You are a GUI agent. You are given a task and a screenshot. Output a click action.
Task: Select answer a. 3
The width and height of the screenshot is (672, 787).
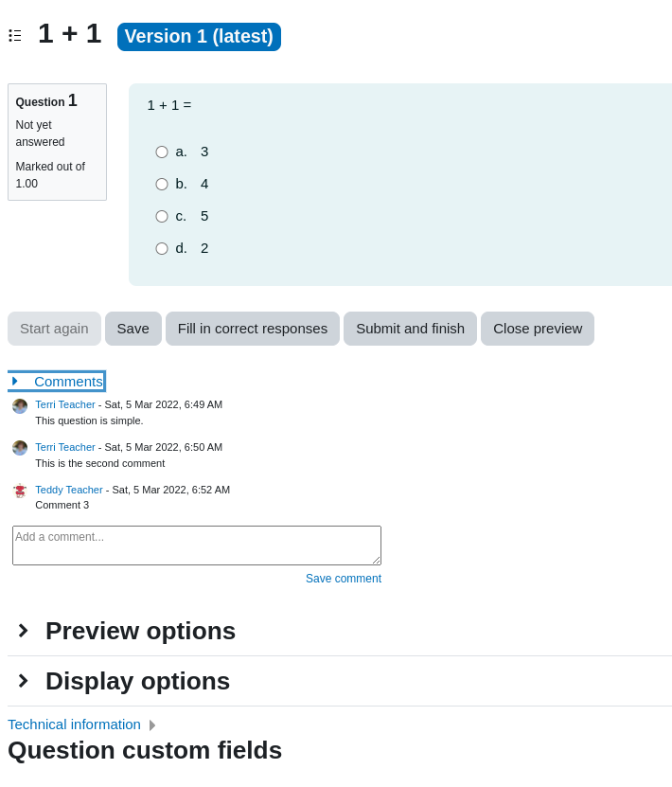[162, 152]
